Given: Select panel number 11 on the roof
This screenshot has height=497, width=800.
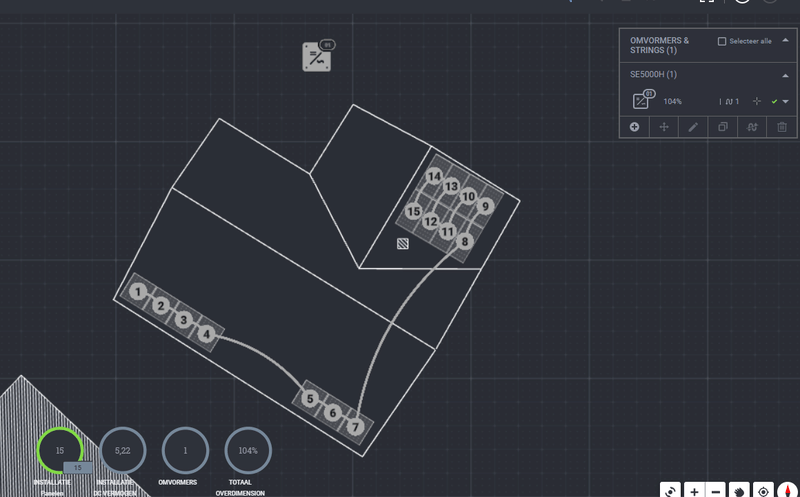Looking at the screenshot, I should click(447, 232).
